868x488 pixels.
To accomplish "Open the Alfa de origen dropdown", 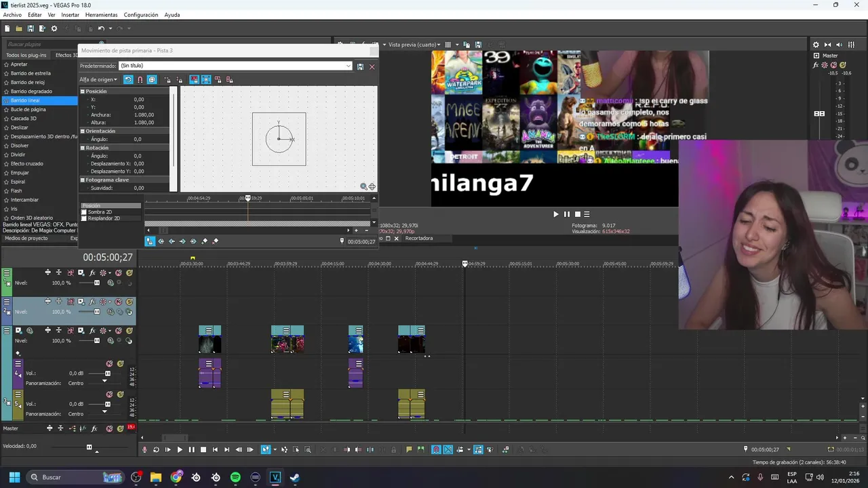I will coord(98,79).
